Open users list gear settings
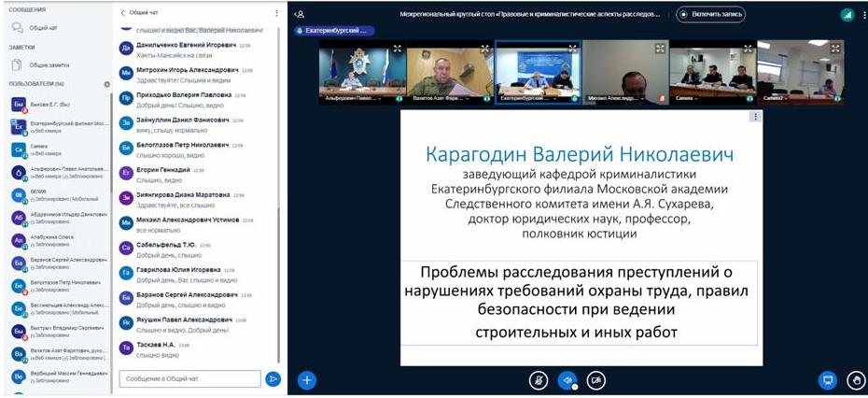The height and width of the screenshot is (398, 868). [106, 84]
